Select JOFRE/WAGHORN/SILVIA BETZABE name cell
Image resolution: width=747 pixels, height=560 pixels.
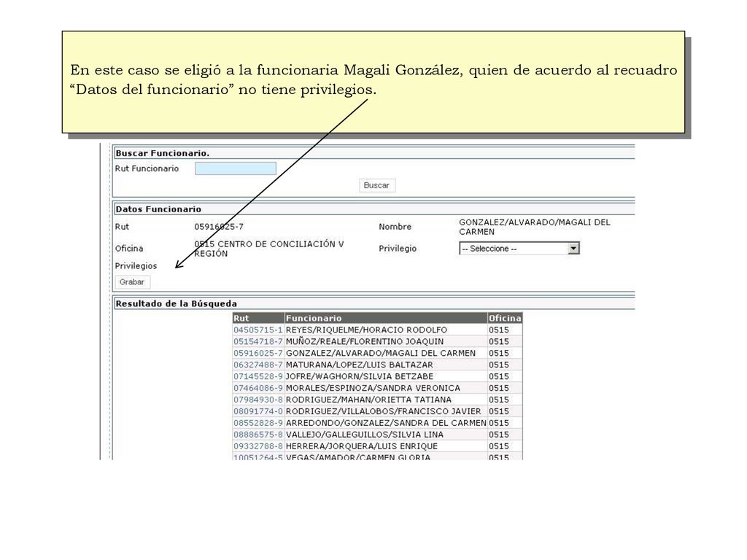(386, 377)
